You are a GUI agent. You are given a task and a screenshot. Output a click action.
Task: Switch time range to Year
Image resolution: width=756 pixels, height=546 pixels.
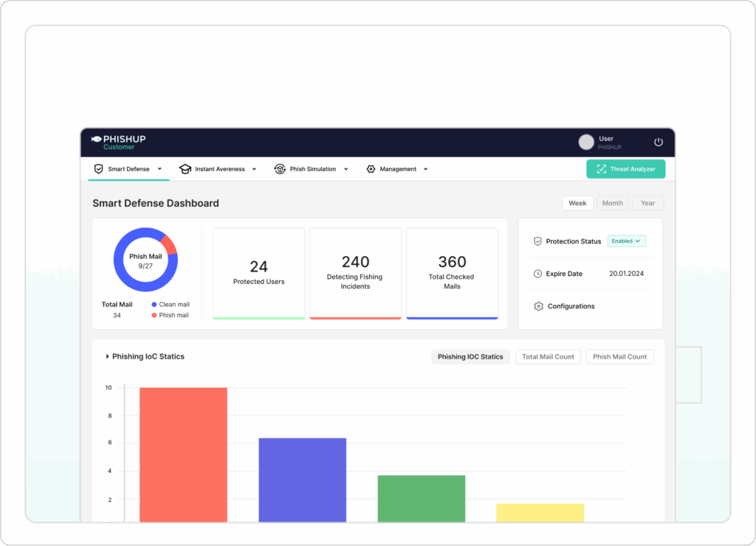[647, 203]
